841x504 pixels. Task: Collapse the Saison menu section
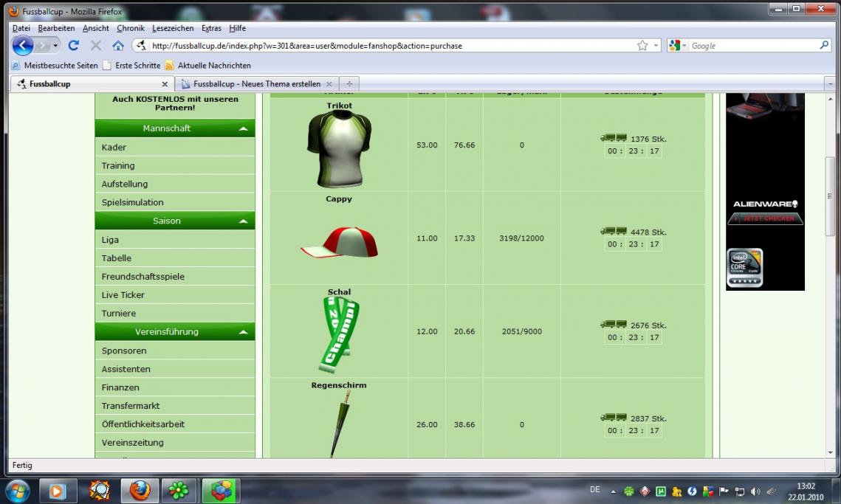coord(243,221)
